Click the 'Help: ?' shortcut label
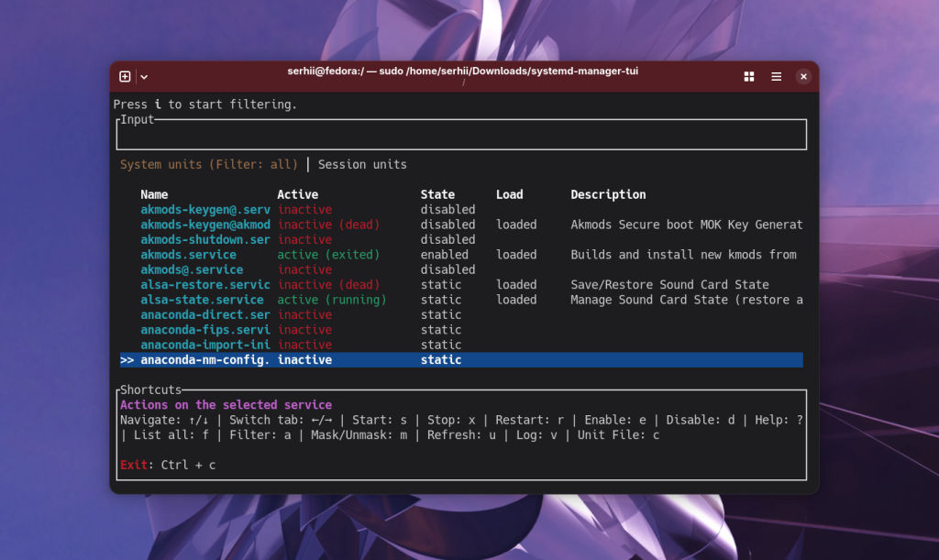The height and width of the screenshot is (560, 939). 779,420
